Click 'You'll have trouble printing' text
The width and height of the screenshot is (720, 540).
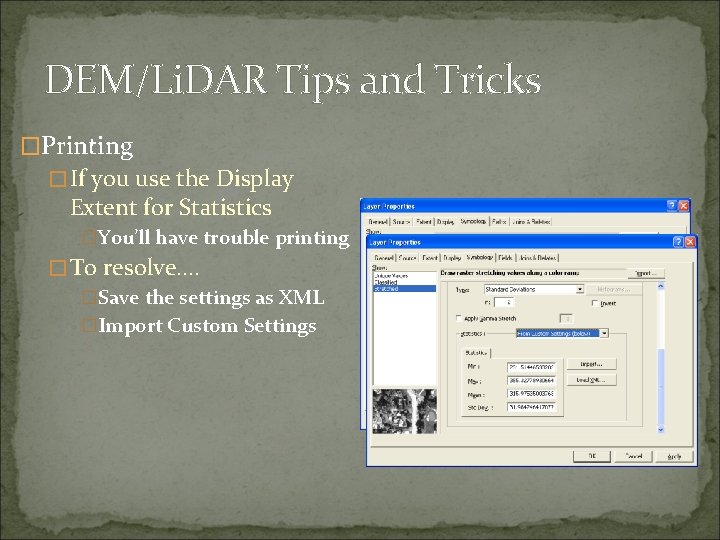[223, 238]
